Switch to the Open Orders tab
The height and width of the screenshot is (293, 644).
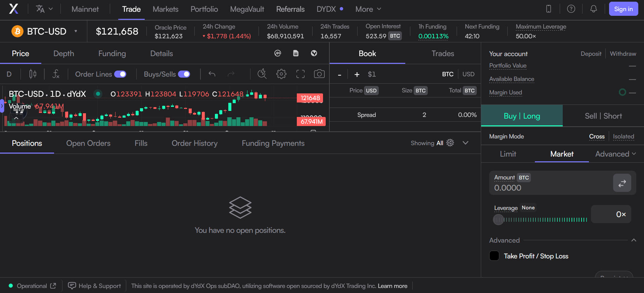88,143
